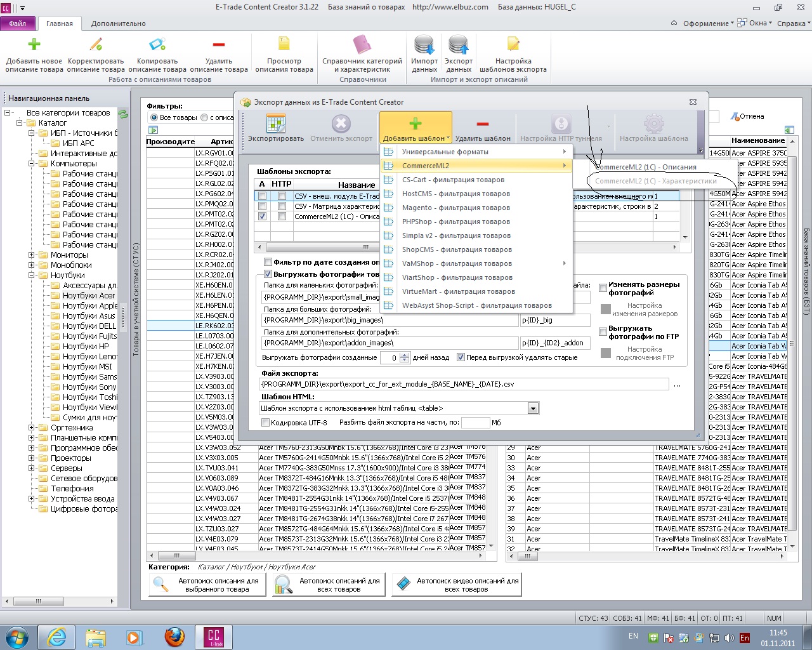This screenshot has width=812, height=650.
Task: Click the Отменить экспорт icon
Action: pyautogui.click(x=341, y=123)
